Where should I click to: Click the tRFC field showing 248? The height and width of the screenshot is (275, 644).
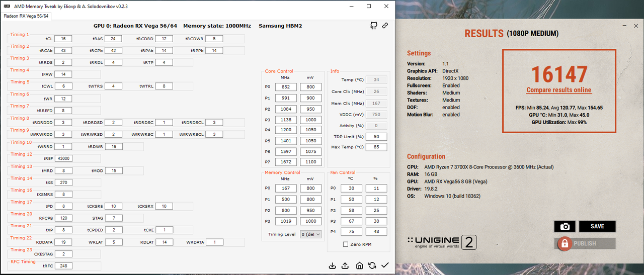tap(63, 266)
